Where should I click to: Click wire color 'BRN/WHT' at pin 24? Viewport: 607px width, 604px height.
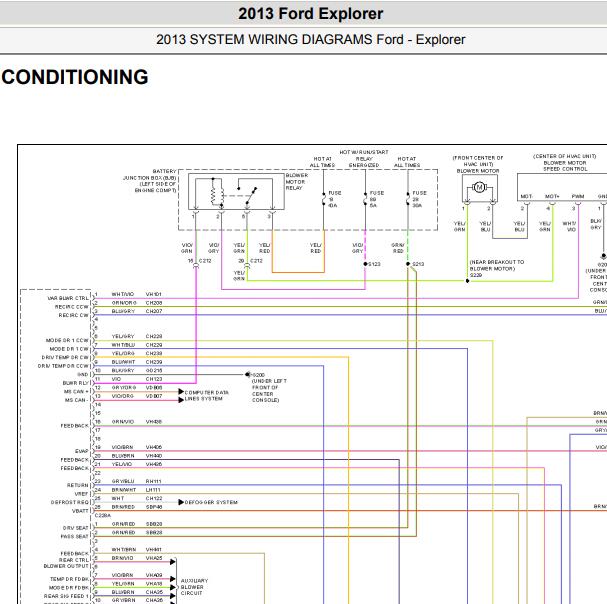pyautogui.click(x=123, y=490)
